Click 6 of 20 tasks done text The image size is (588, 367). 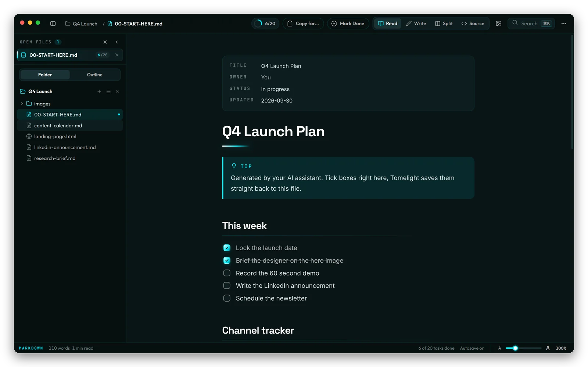(x=436, y=348)
